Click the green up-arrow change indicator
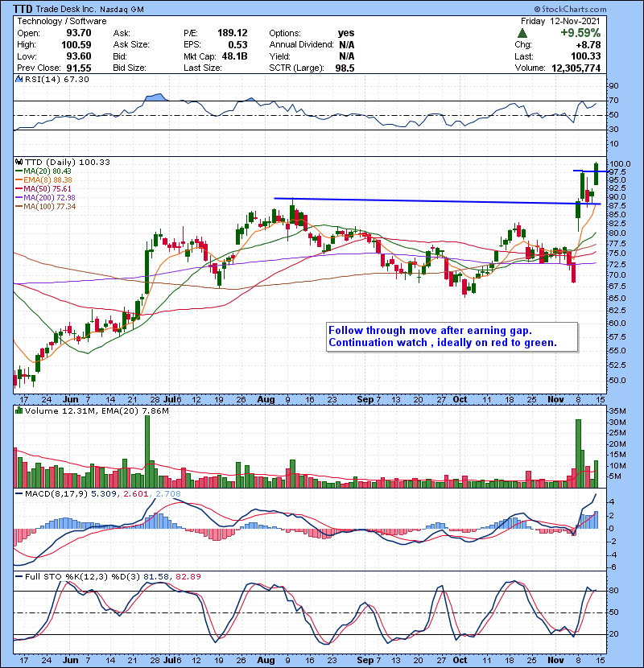The height and width of the screenshot is (668, 644). (522, 33)
